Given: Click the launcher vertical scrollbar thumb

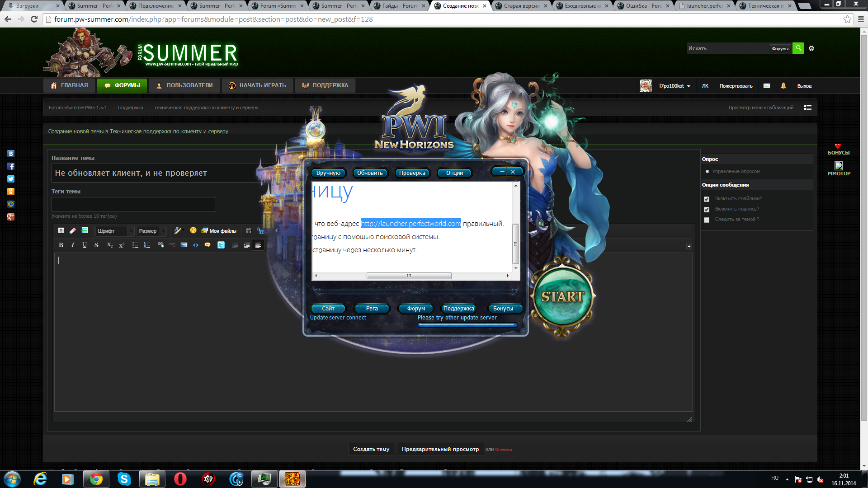Looking at the screenshot, I should pos(515,244).
